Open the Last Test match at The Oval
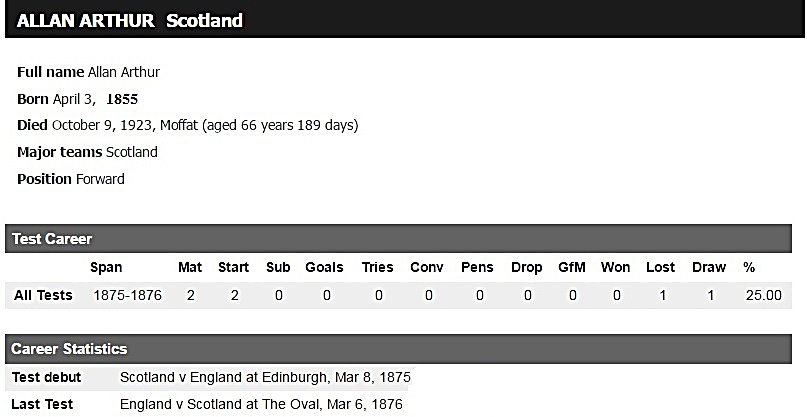This screenshot has height=417, width=807. [x=261, y=405]
